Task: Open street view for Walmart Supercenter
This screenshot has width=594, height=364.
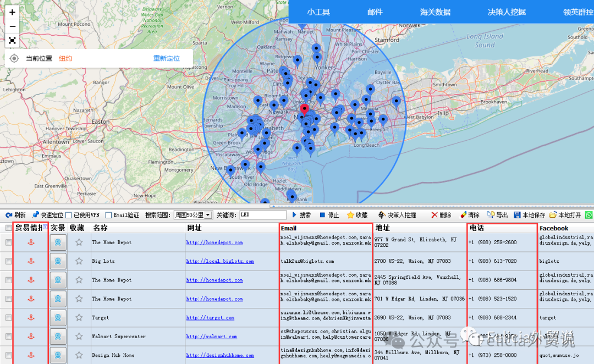Action: [x=58, y=336]
